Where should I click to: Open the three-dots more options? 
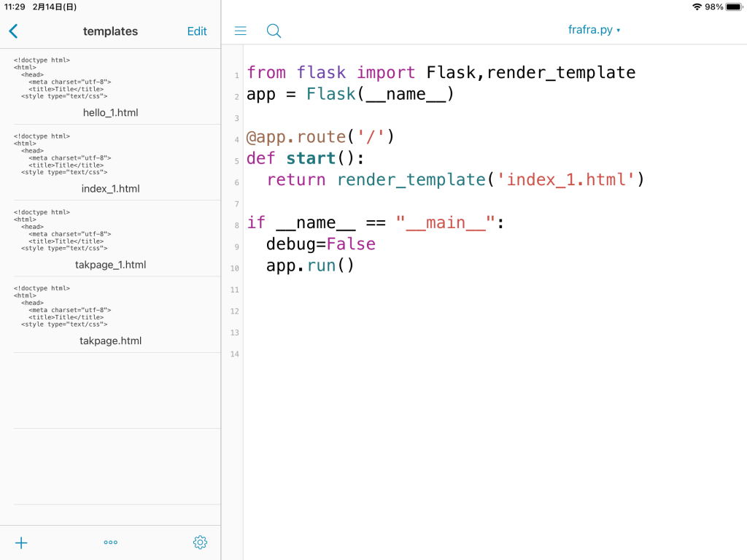click(111, 542)
